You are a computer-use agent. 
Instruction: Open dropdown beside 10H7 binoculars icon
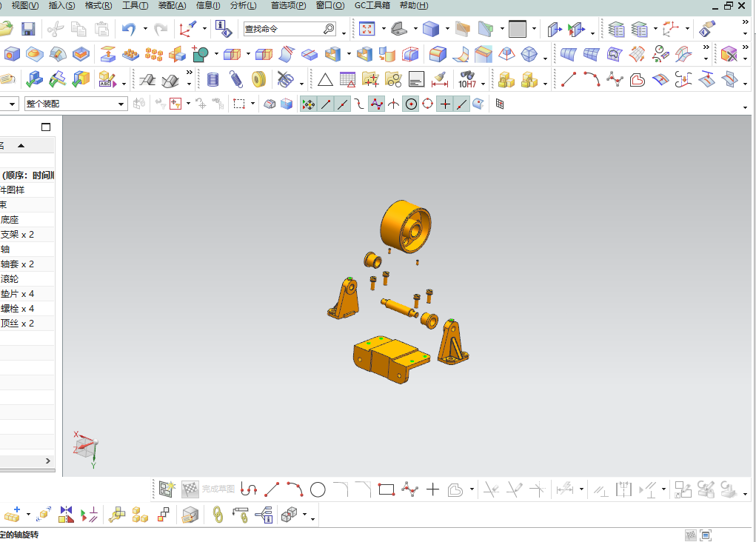point(483,84)
